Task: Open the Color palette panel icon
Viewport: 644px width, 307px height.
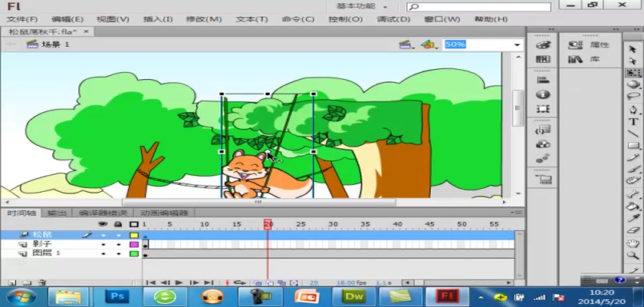Action: [543, 45]
